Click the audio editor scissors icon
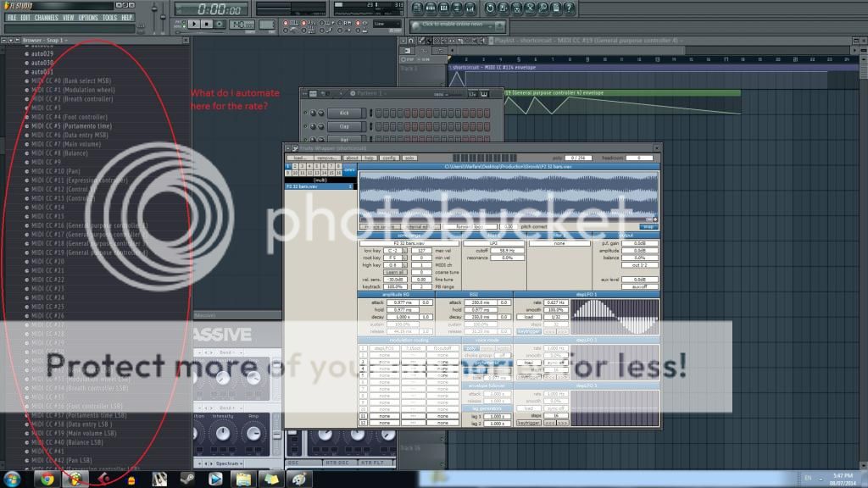868x488 pixels. pos(530,8)
